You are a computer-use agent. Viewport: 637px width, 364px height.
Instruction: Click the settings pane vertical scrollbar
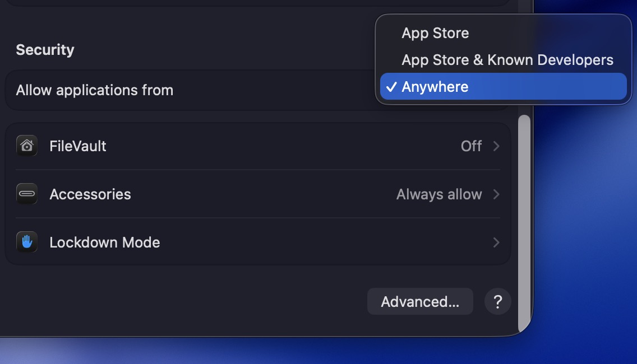point(524,224)
